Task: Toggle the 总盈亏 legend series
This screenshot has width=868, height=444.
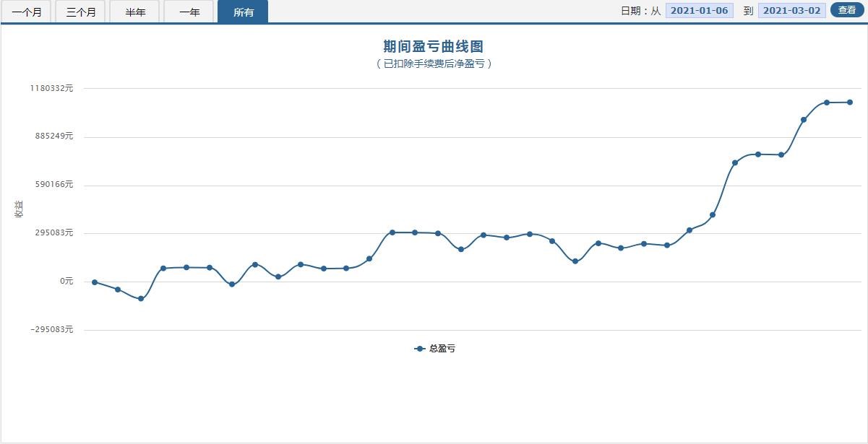Action: pyautogui.click(x=435, y=349)
